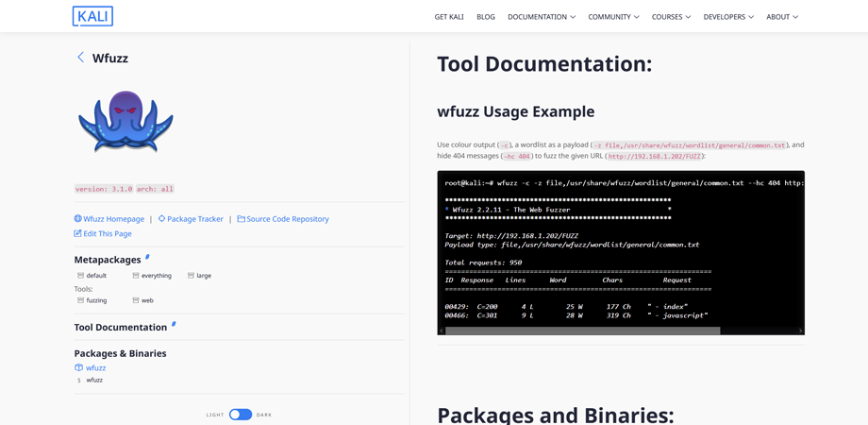This screenshot has width=868, height=425.
Task: Select the large metapackage
Action: 204,276
